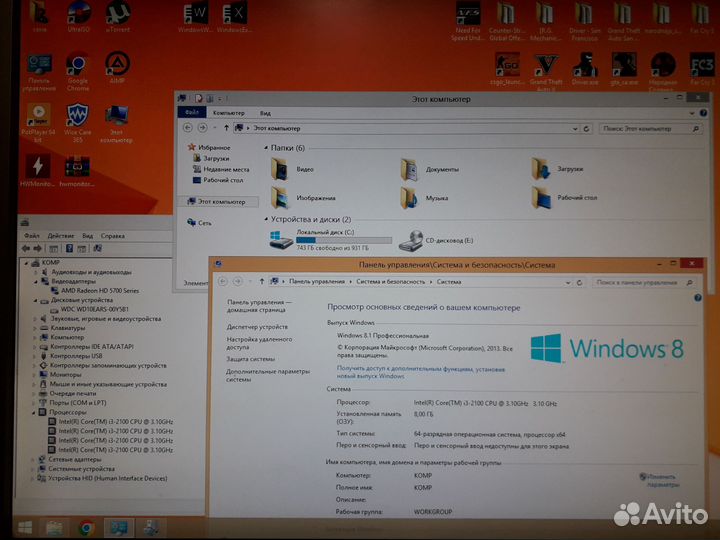Open Локальный диск (C:) drive
This screenshot has width=720, height=540.
(331, 240)
